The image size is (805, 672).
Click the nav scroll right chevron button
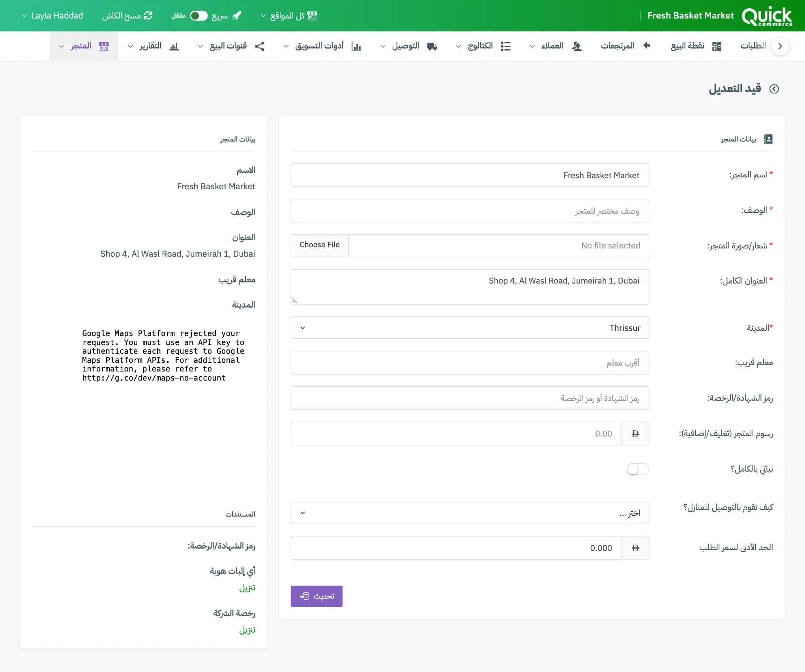(x=780, y=46)
